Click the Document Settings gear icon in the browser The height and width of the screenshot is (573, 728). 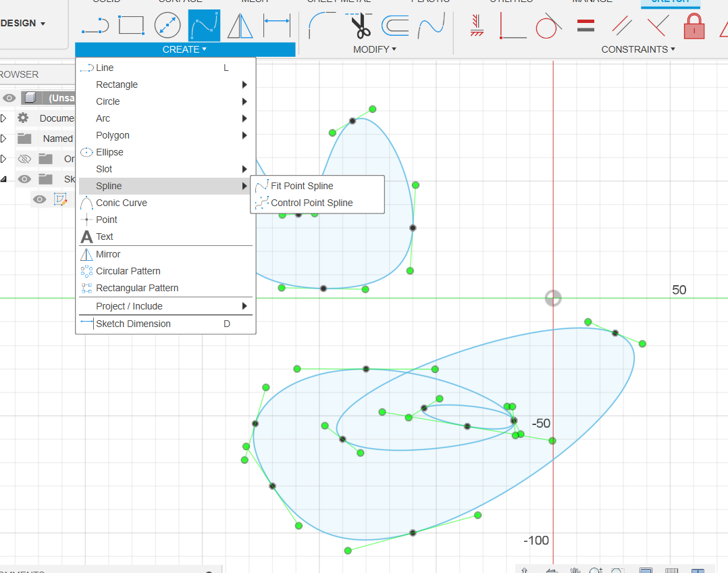(x=23, y=118)
